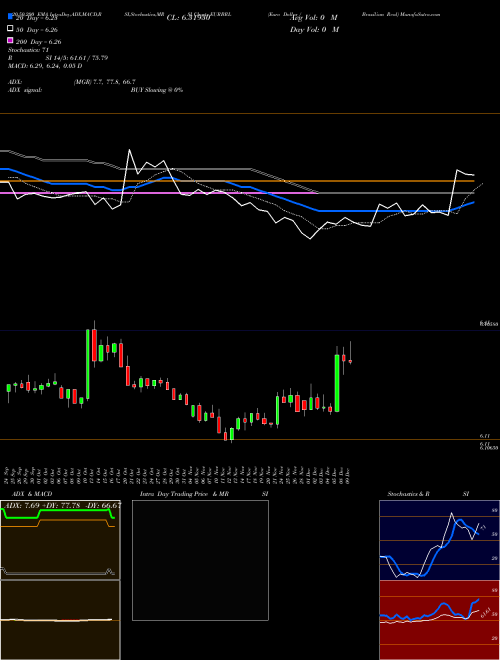Click the 'CL: 6.31930' closing price text
Viewport: 500px width, 660px height.
click(188, 18)
